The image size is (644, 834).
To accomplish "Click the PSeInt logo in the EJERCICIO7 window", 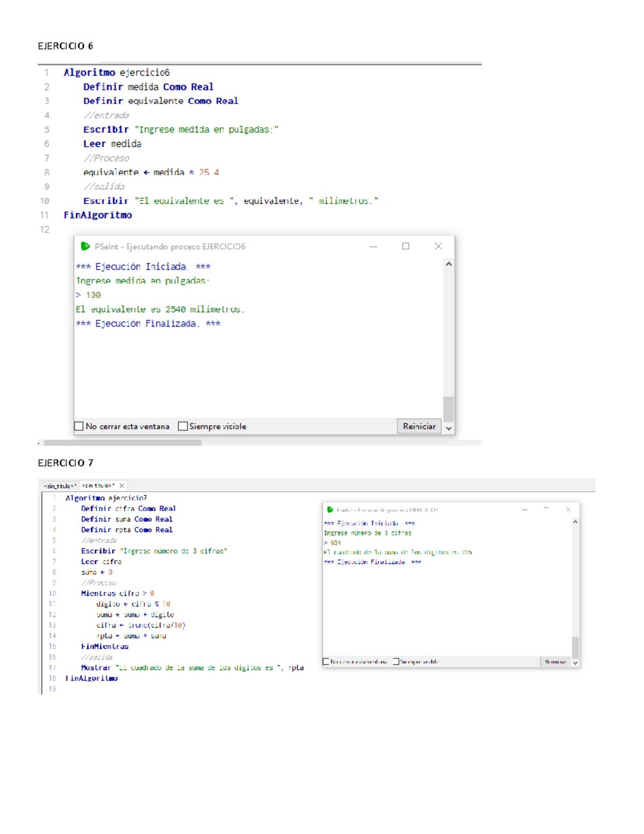I will [330, 510].
